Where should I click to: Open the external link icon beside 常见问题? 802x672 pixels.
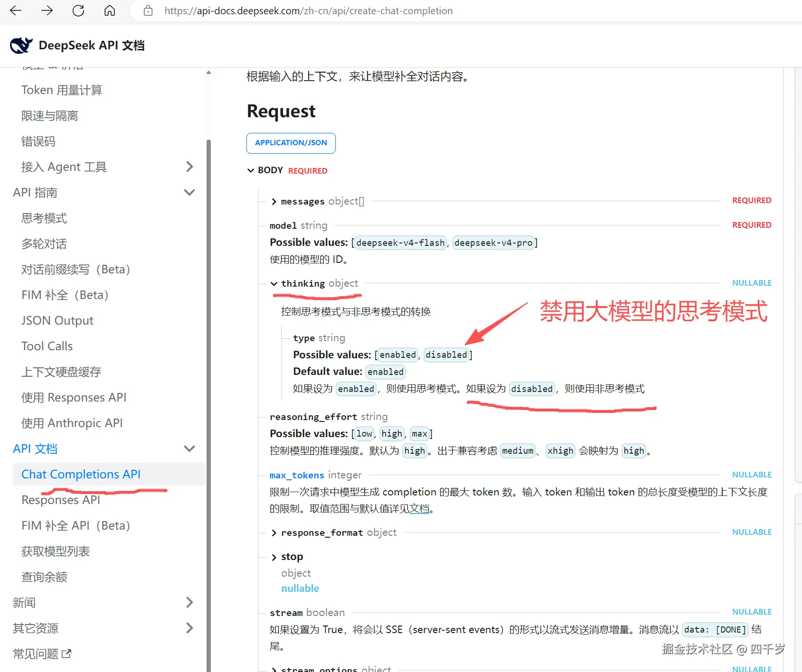(x=66, y=653)
